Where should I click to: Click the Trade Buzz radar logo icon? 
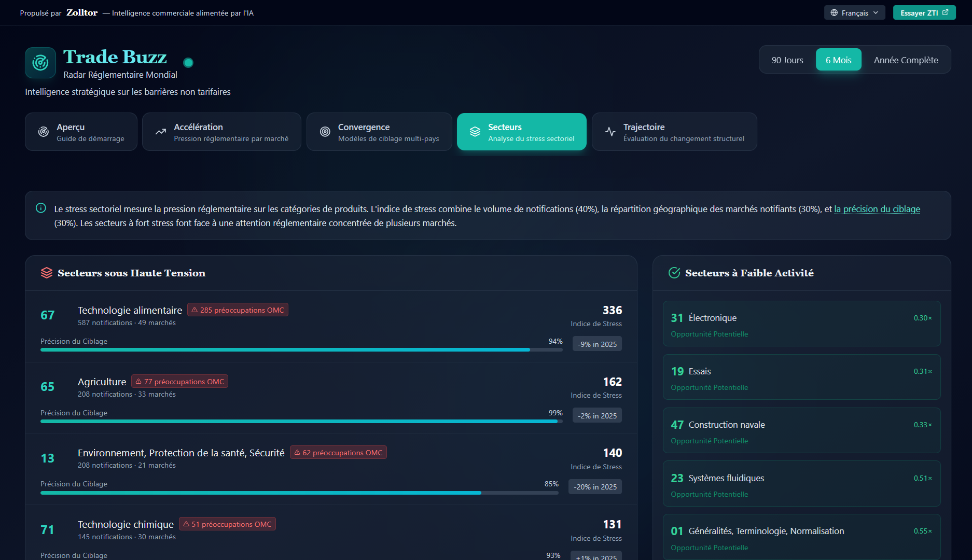tap(40, 63)
